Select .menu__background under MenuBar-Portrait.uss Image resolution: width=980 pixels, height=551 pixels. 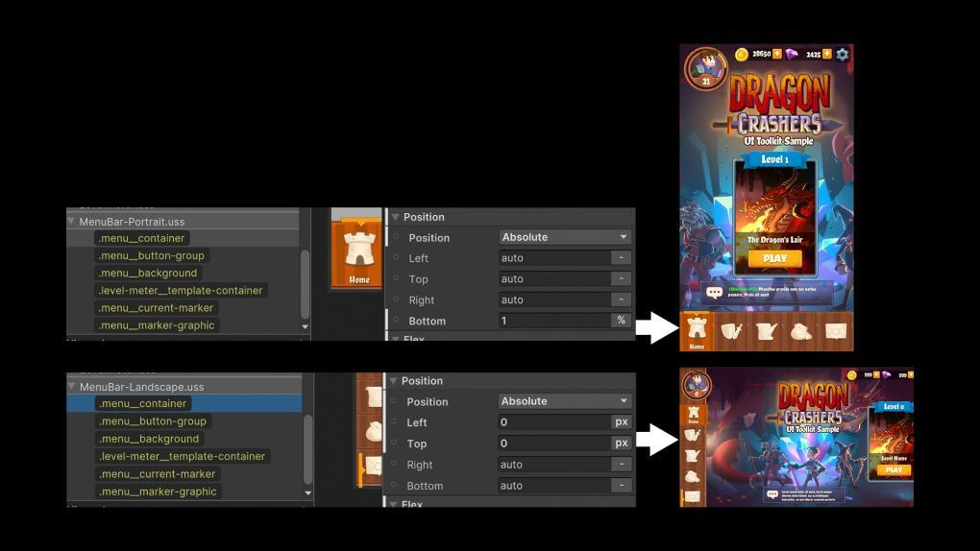pyautogui.click(x=148, y=273)
